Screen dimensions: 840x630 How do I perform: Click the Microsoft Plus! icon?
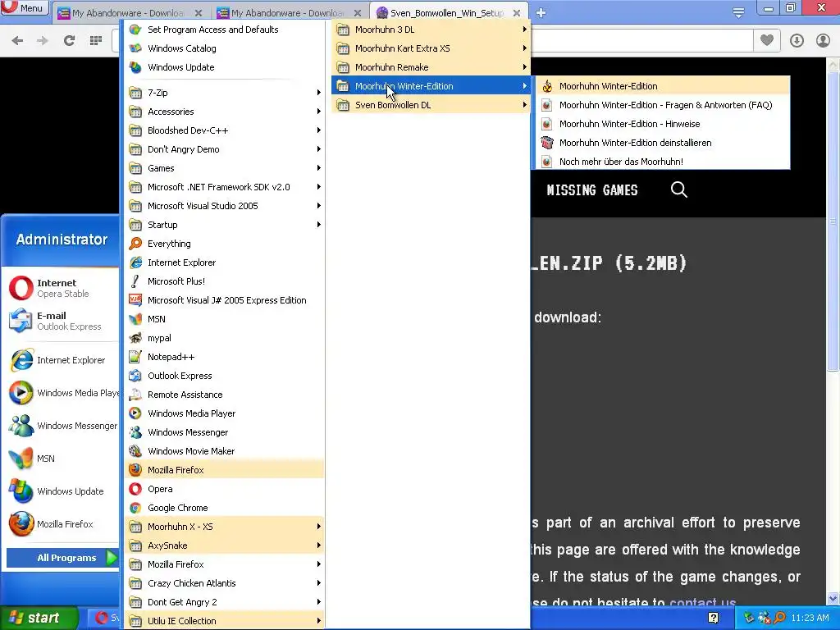pos(135,281)
